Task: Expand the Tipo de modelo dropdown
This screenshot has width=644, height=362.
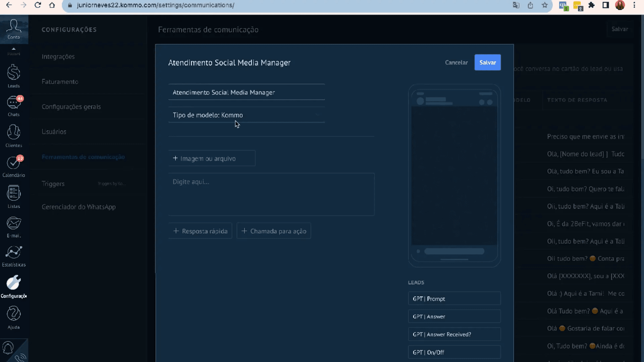Action: tap(247, 115)
